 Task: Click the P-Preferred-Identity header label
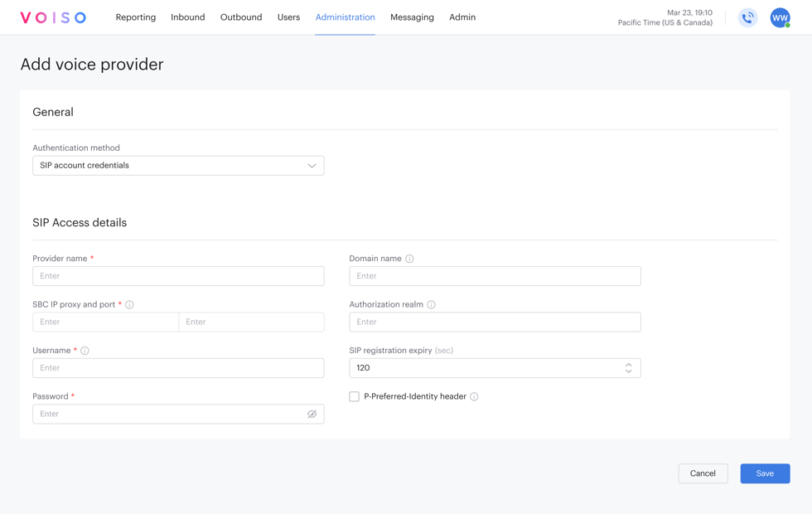[x=415, y=396]
